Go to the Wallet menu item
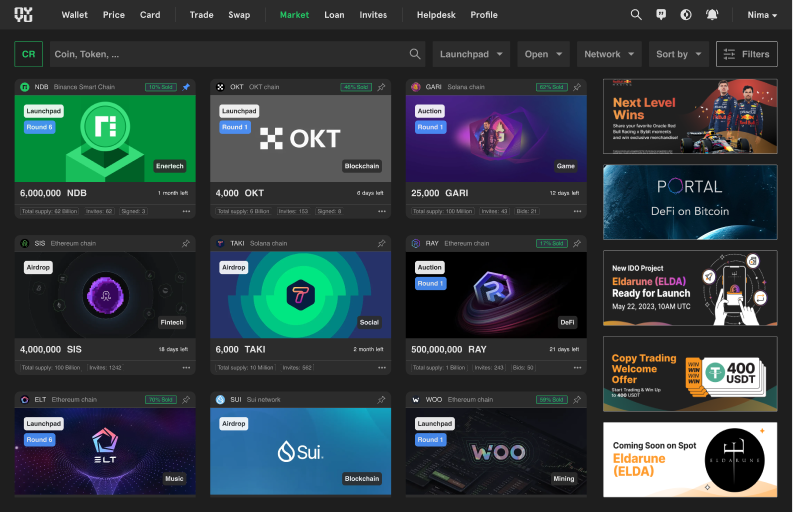793x512 pixels. [74, 15]
